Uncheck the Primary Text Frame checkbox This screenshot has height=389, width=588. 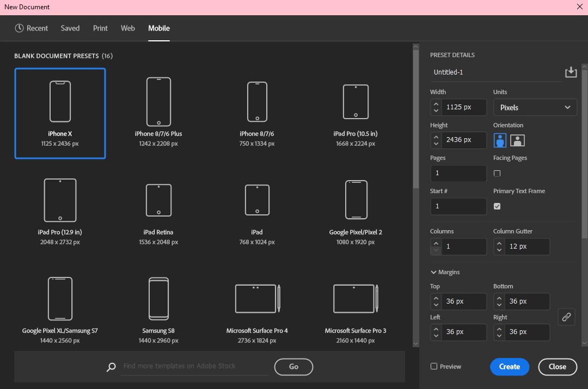[x=497, y=206]
